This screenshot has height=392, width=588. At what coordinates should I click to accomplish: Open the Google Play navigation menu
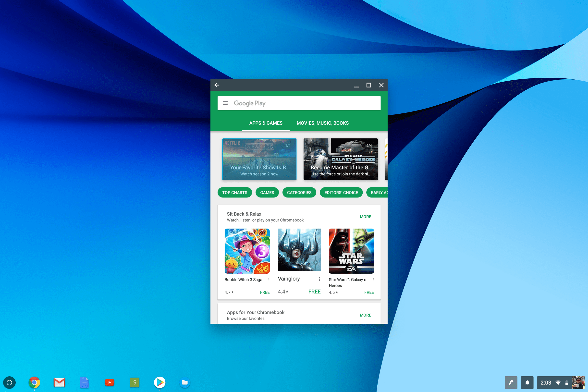225,103
